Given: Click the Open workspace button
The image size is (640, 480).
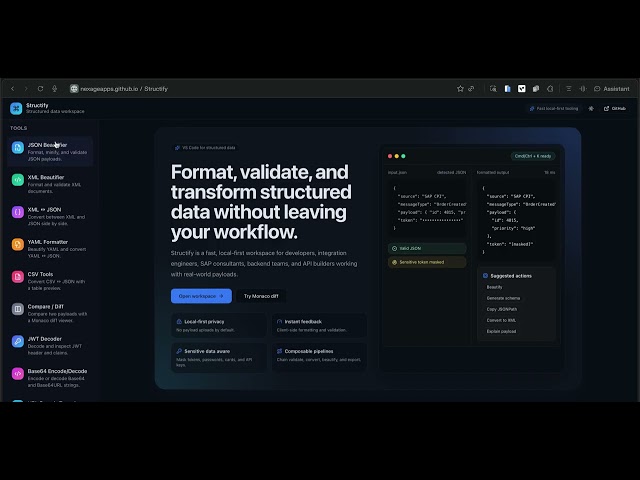Looking at the screenshot, I should [x=201, y=296].
